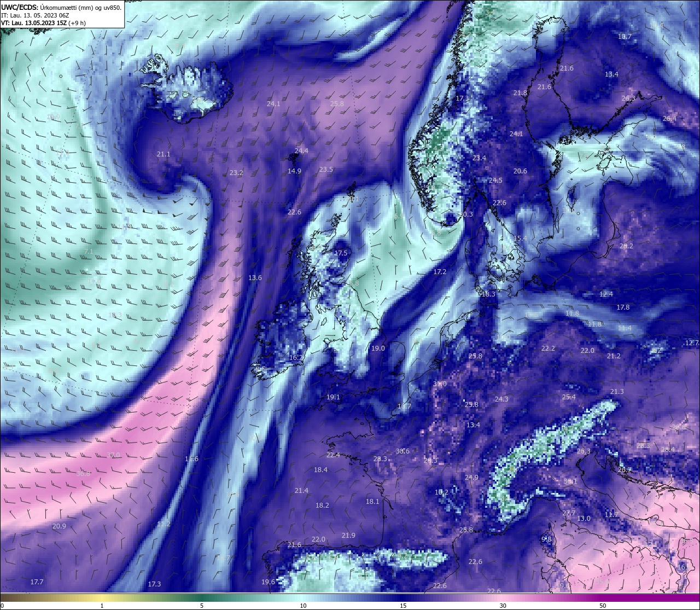Click the colour scale tick labeled 50
Viewport: 700px width, 610px height.
point(602,606)
